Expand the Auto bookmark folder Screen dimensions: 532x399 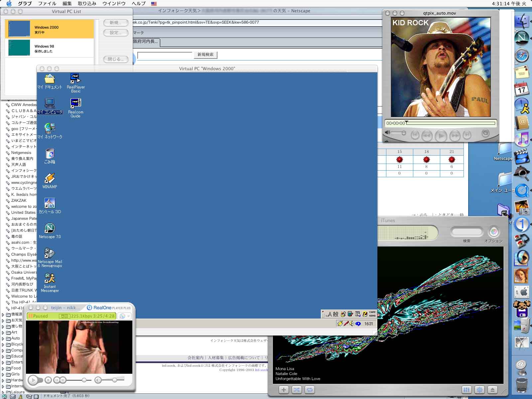point(3,338)
